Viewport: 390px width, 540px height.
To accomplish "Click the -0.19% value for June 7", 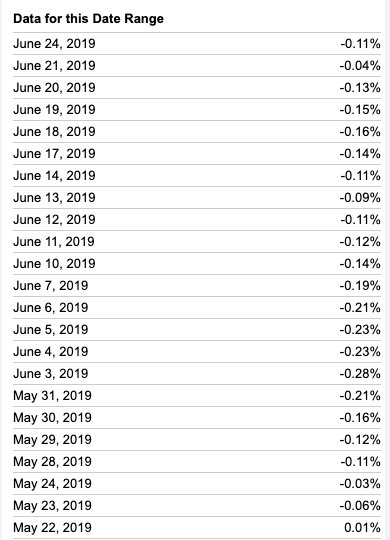I will pyautogui.click(x=360, y=285).
